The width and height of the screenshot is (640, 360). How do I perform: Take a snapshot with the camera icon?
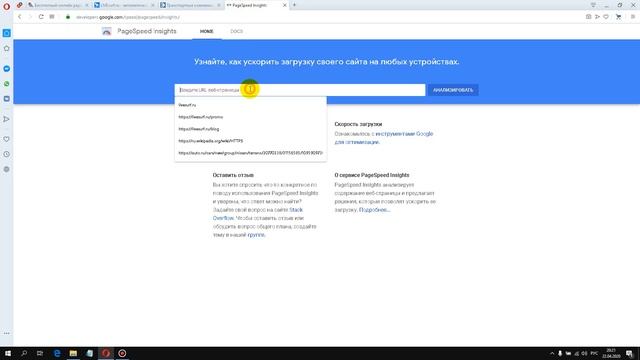[588, 17]
